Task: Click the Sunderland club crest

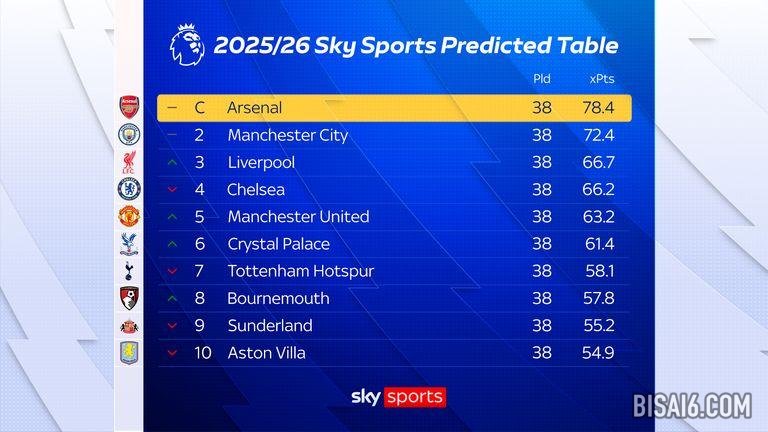Action: pos(129,325)
